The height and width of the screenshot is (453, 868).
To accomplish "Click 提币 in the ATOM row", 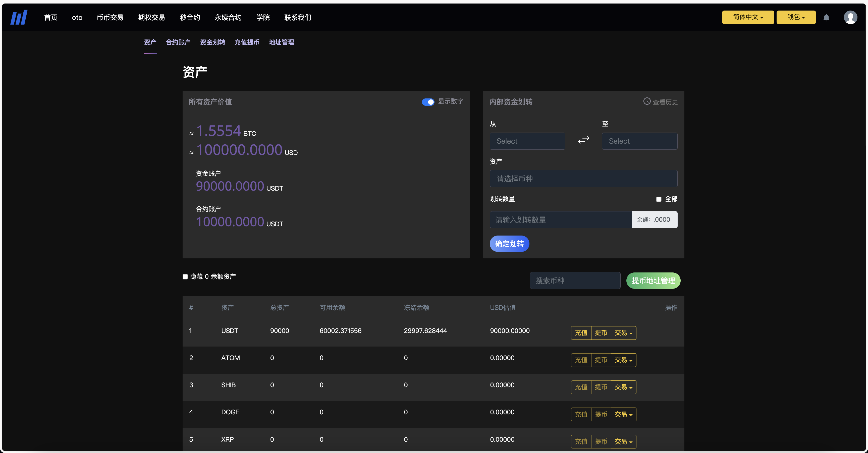I will pyautogui.click(x=601, y=360).
